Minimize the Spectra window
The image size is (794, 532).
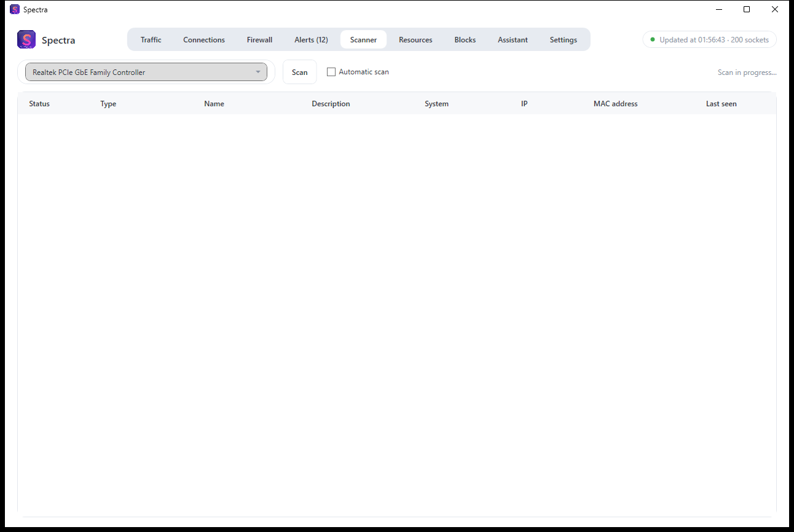coord(718,9)
